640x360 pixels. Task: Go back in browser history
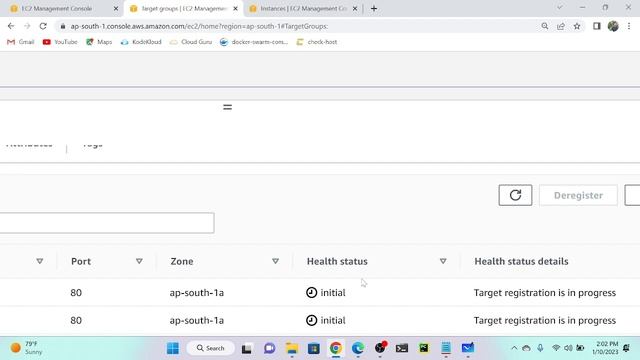click(x=11, y=26)
